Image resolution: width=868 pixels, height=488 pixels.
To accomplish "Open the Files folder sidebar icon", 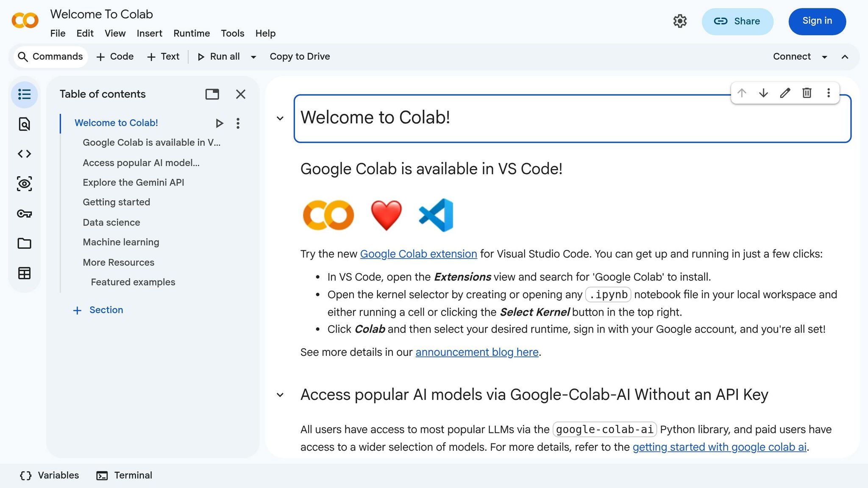I will point(24,243).
